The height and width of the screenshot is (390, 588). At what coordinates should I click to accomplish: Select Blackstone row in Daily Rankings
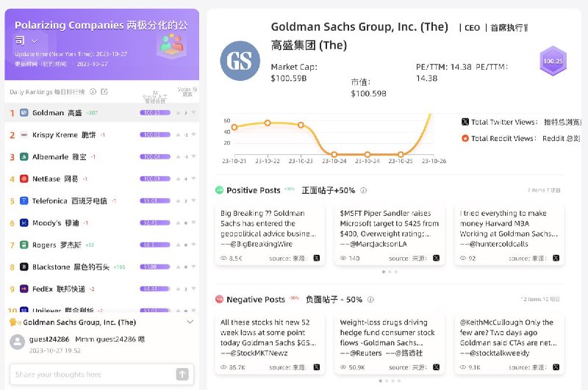coord(101,267)
